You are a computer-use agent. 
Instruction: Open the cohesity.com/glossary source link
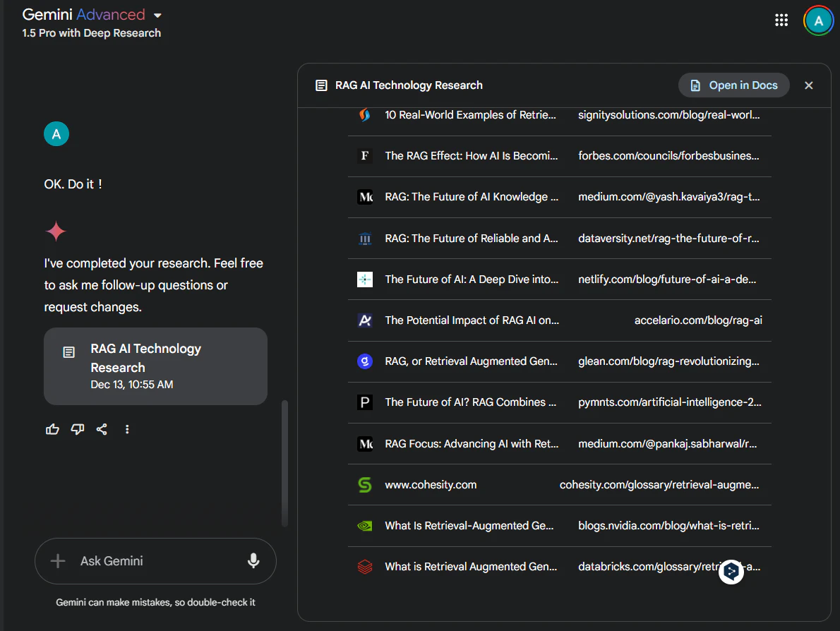click(x=659, y=485)
